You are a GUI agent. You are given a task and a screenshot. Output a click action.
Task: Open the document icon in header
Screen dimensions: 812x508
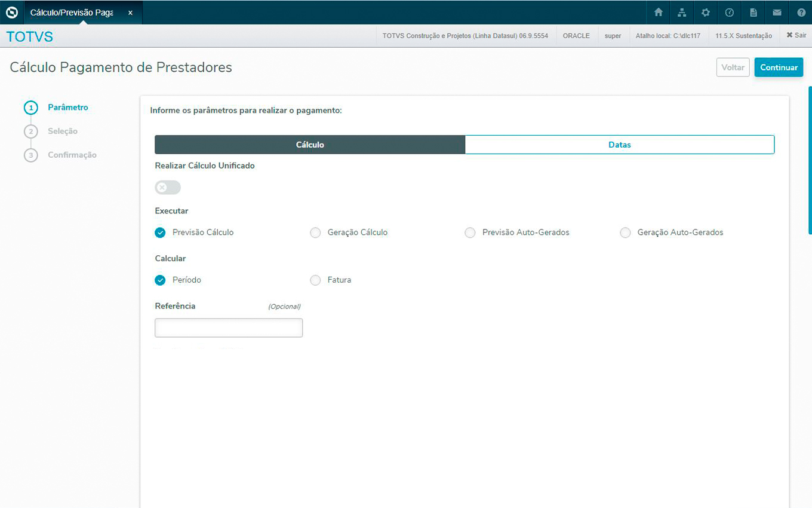[x=753, y=13]
